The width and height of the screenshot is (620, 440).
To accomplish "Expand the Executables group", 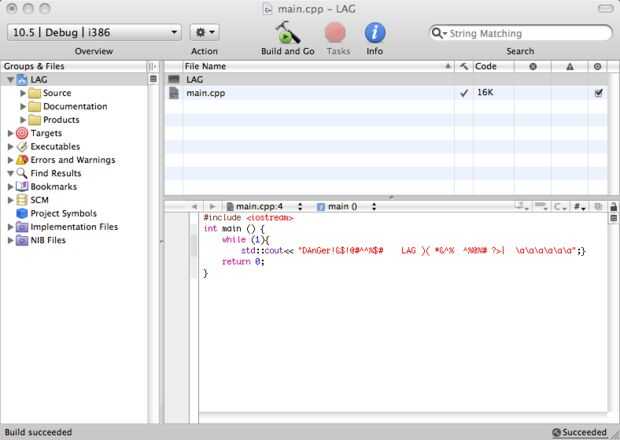I will [10, 147].
